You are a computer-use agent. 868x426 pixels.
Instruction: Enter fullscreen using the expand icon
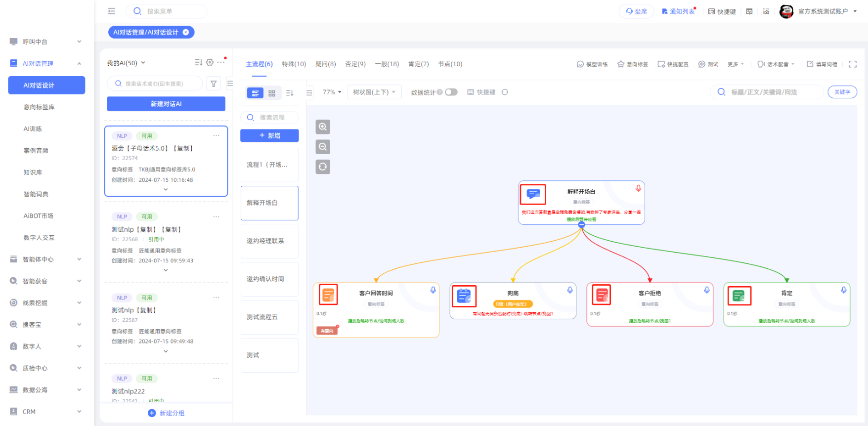(x=852, y=64)
